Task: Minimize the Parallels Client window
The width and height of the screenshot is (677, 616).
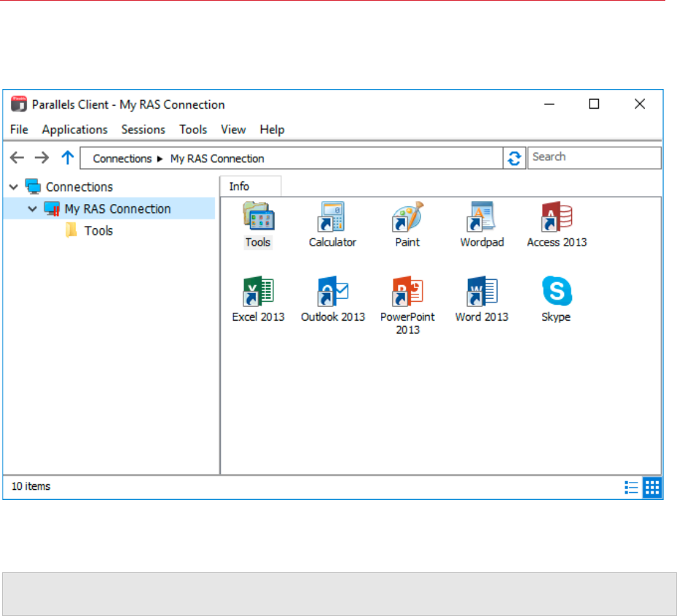Action: click(x=549, y=104)
